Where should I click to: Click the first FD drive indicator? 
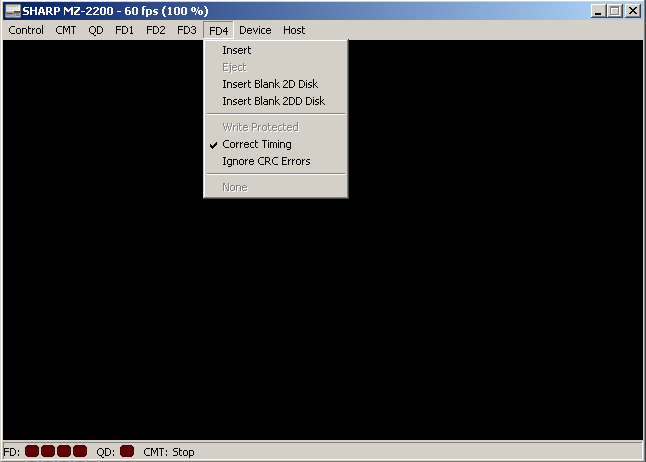(32, 451)
